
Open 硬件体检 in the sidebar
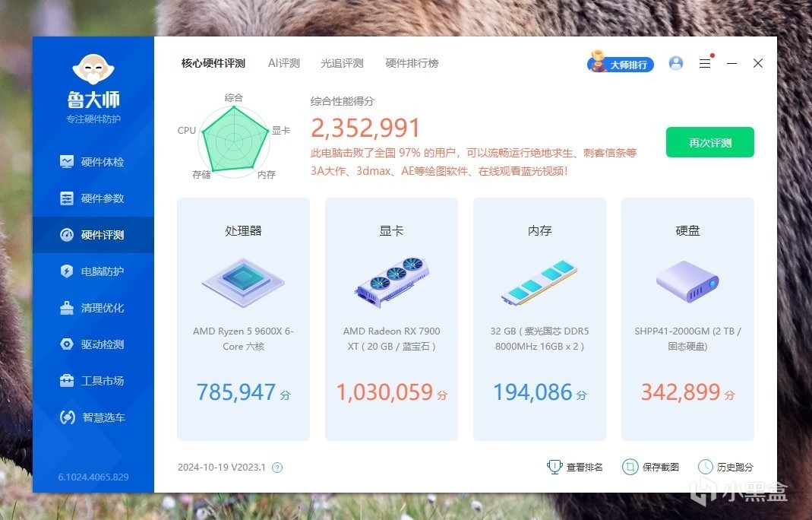[93, 162]
